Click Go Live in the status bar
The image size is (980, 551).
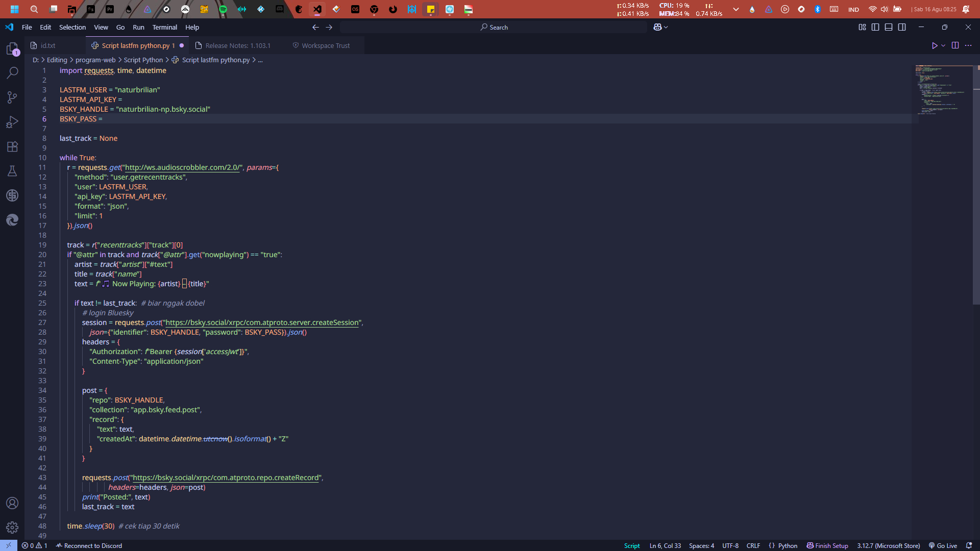coord(943,545)
